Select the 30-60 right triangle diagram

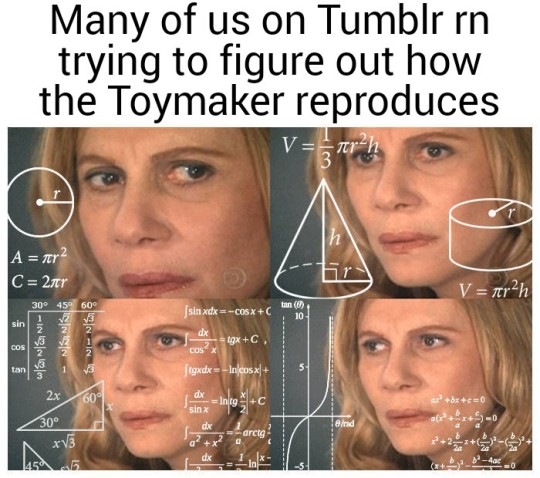click(61, 406)
